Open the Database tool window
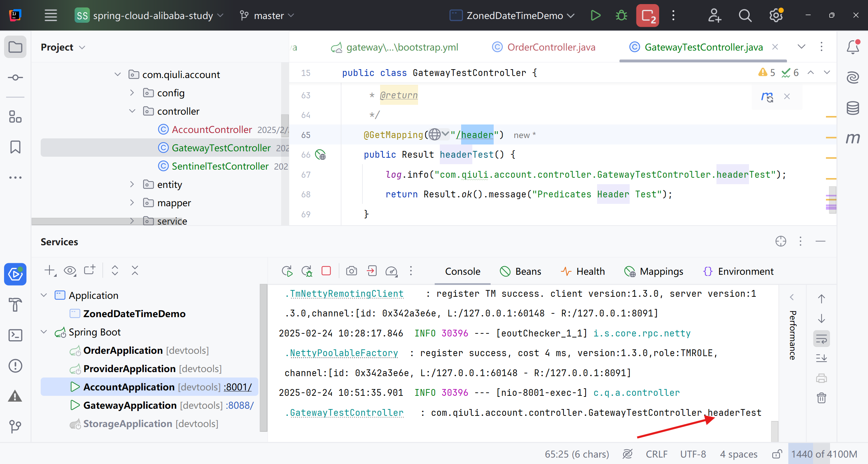The image size is (868, 464). click(x=853, y=108)
